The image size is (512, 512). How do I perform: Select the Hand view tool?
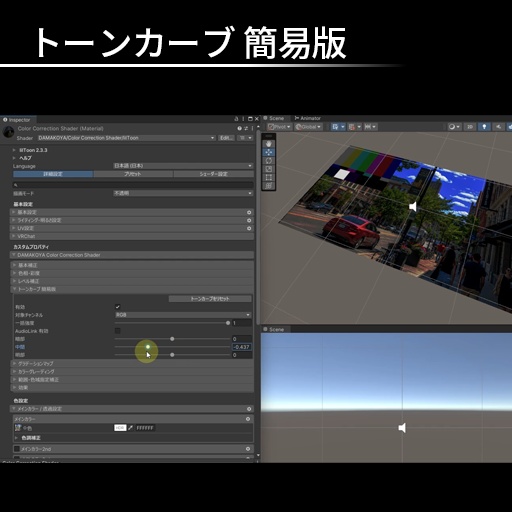pyautogui.click(x=269, y=144)
